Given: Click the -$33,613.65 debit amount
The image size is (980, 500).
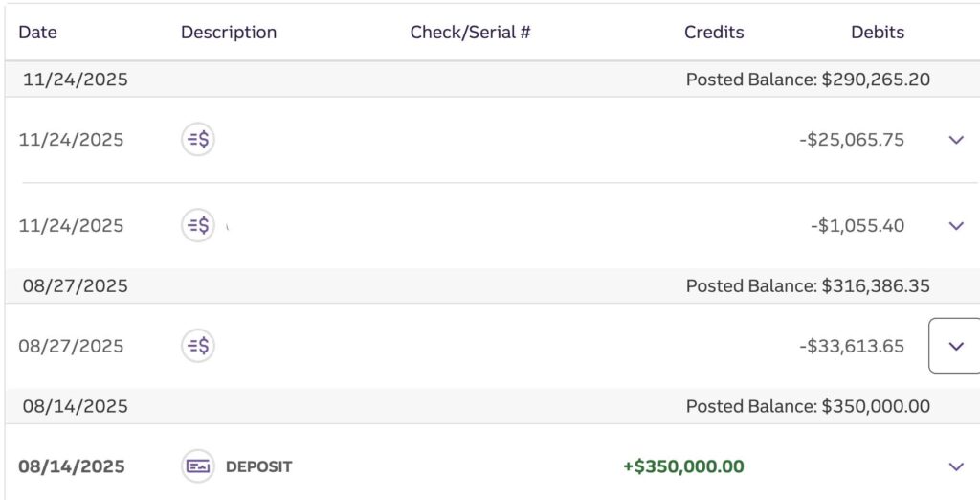Looking at the screenshot, I should [x=852, y=346].
